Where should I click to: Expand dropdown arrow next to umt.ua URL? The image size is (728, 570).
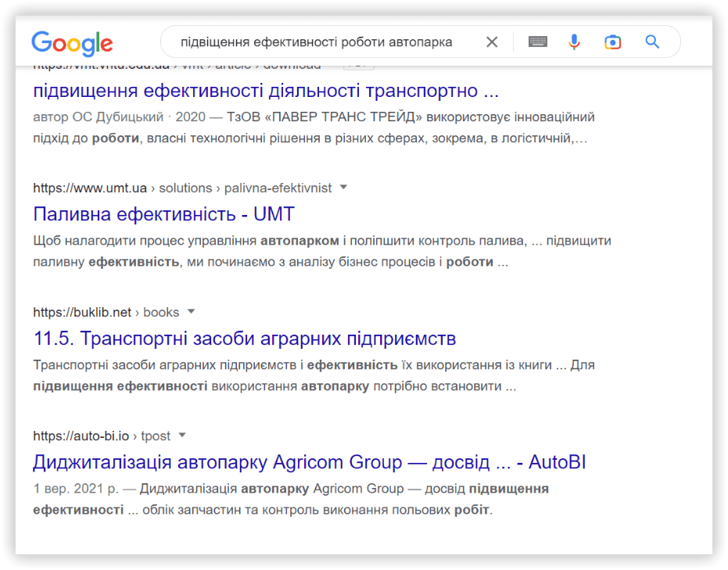pyautogui.click(x=343, y=188)
